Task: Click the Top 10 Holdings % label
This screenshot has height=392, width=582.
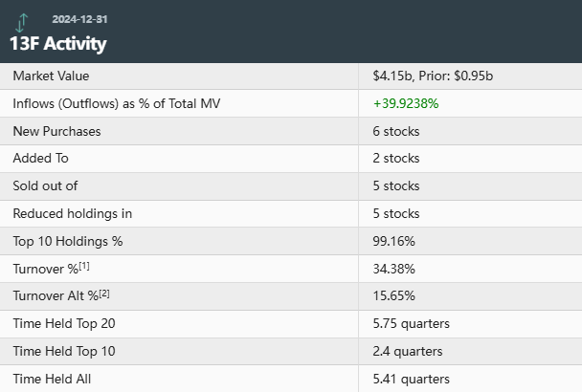Action: pos(67,241)
